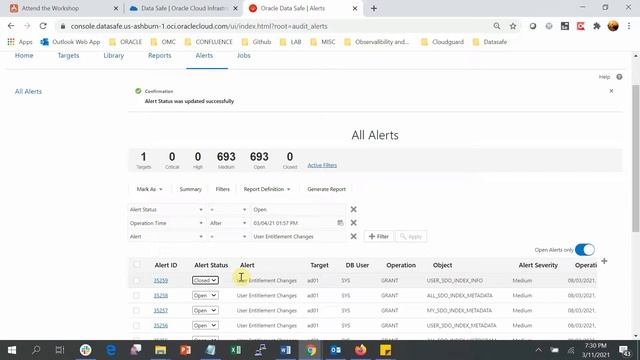The height and width of the screenshot is (360, 640).
Task: Switch to Attend the Workshop browser tab
Action: pos(64,8)
